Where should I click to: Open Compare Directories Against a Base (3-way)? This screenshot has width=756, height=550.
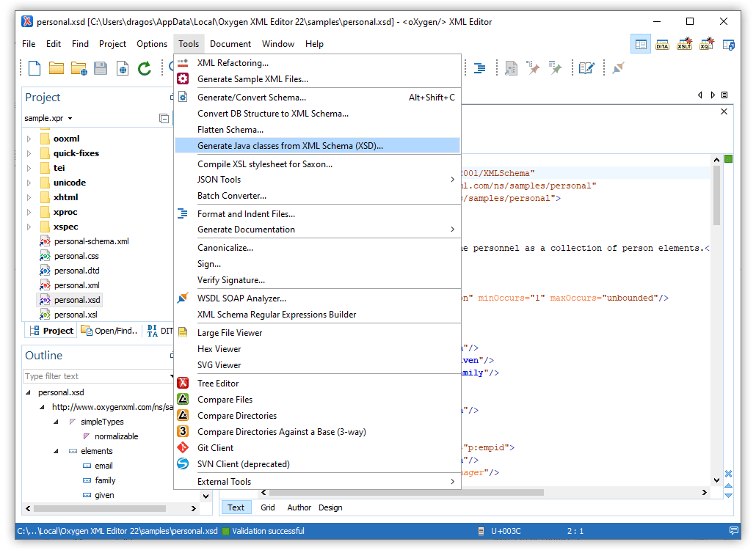(317, 431)
